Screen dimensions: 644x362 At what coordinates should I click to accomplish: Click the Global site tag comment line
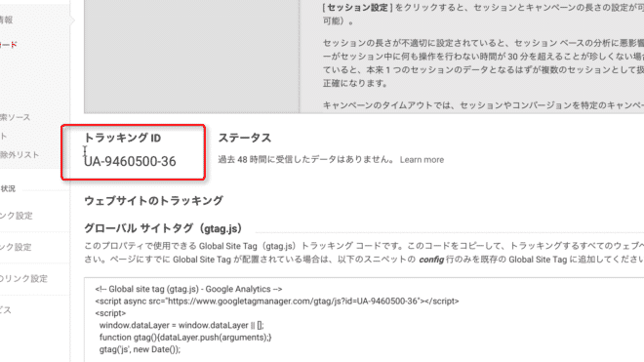click(188, 289)
